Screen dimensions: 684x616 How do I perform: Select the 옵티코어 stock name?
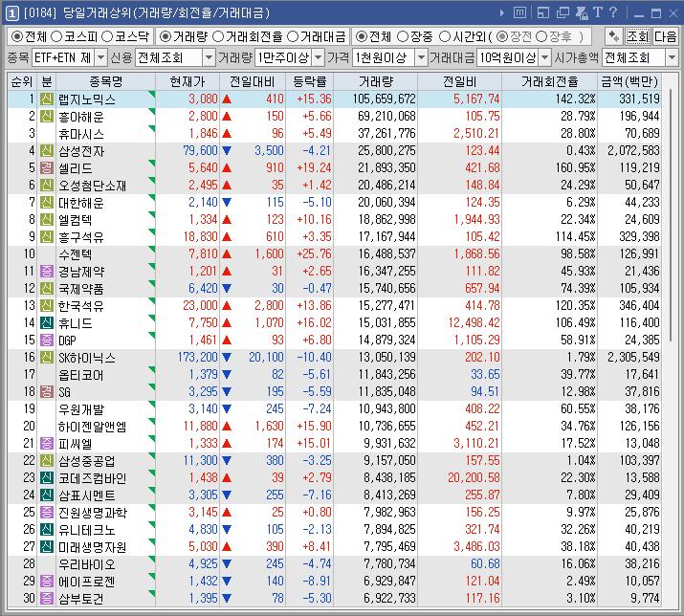[81, 375]
